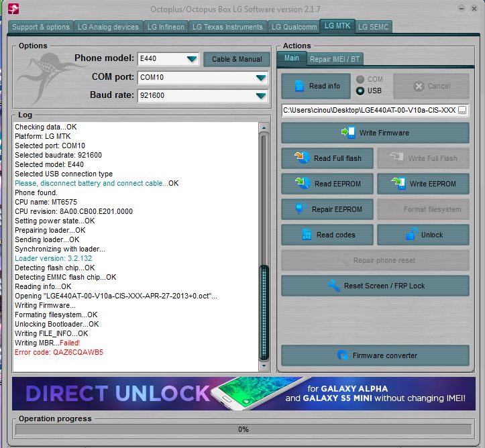Click the Operation progress bar
Viewport: 485px width, 448px height.
click(244, 429)
